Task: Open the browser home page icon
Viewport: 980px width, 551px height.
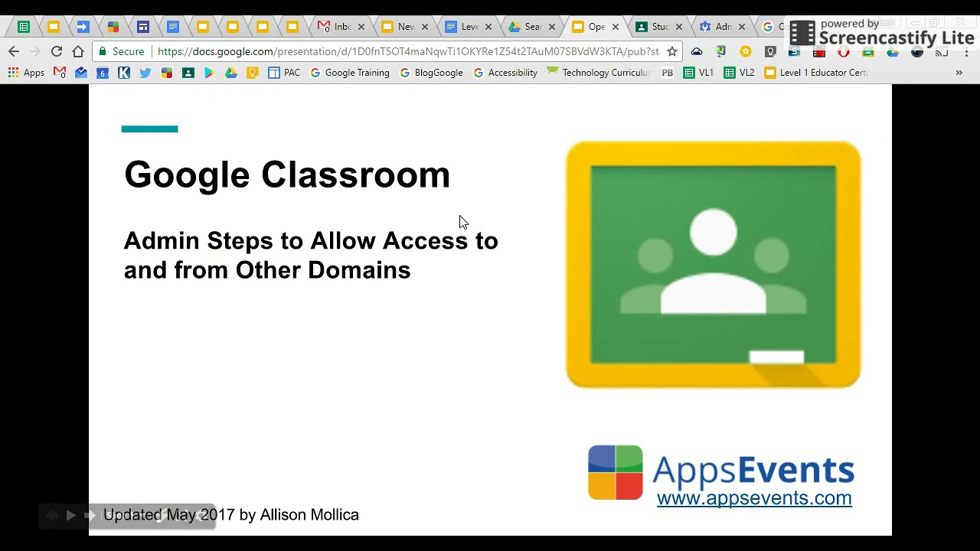Action: point(78,51)
